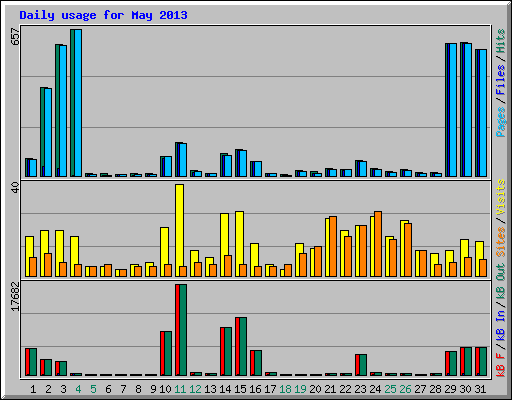Image resolution: width=512 pixels, height=400 pixels.
Task: Click the day 10 green kB Out bar
Action: pyautogui.click(x=168, y=353)
